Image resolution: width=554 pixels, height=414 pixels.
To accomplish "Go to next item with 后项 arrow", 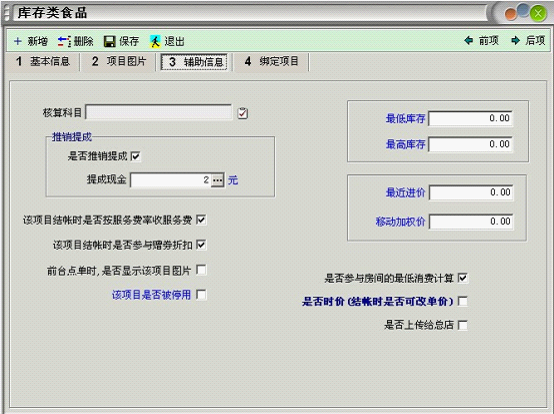I will (515, 41).
